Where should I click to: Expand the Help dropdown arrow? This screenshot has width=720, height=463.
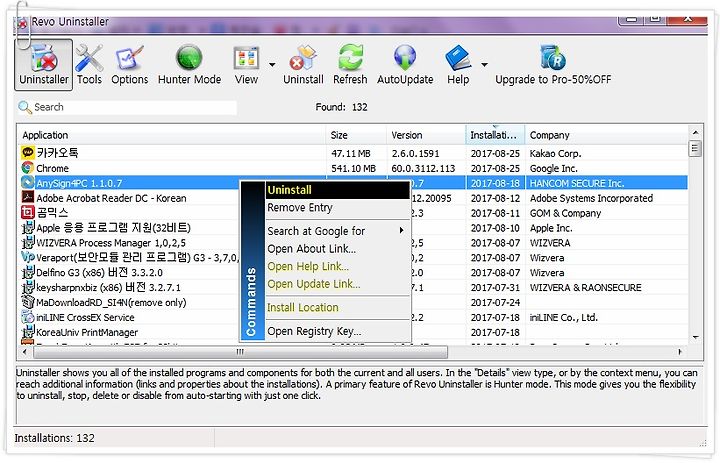pos(484,65)
